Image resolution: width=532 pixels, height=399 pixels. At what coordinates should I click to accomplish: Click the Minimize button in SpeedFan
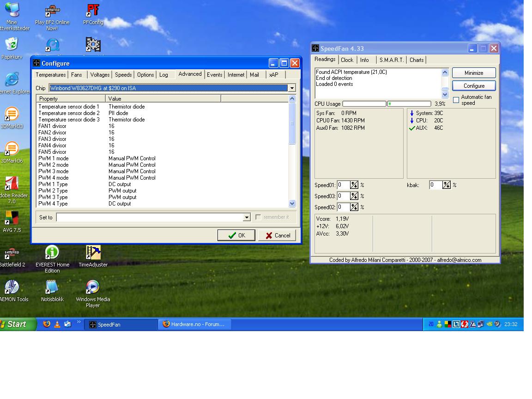(x=474, y=73)
